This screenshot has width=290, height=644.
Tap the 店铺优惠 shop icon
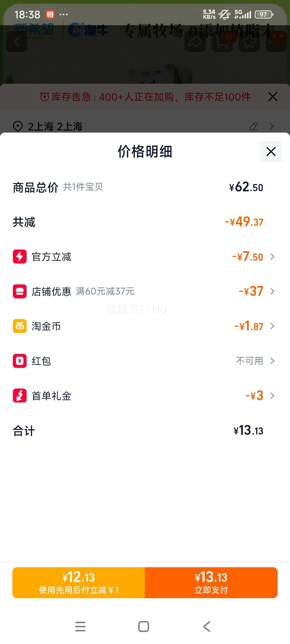coord(20,291)
